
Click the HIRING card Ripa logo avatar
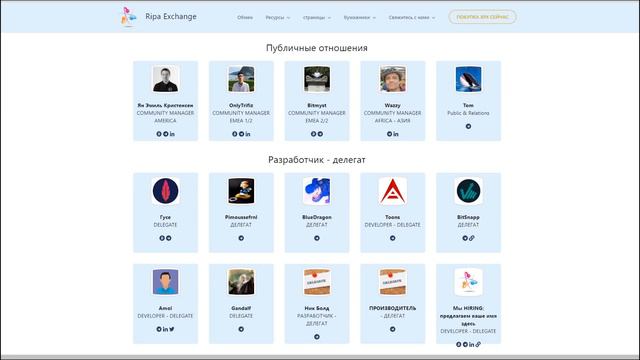coord(469,282)
